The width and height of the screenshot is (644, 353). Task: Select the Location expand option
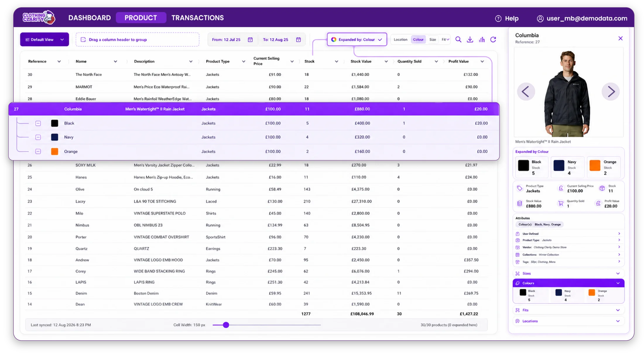[400, 39]
